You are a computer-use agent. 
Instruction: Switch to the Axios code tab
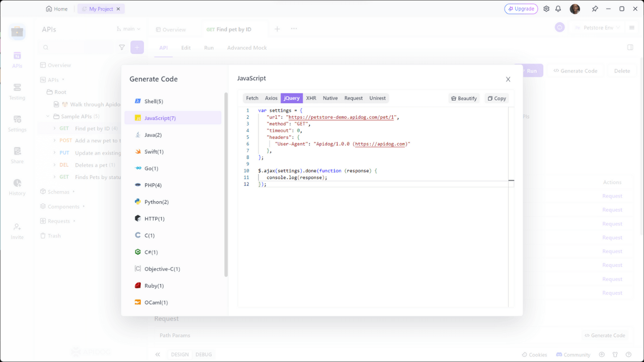271,98
